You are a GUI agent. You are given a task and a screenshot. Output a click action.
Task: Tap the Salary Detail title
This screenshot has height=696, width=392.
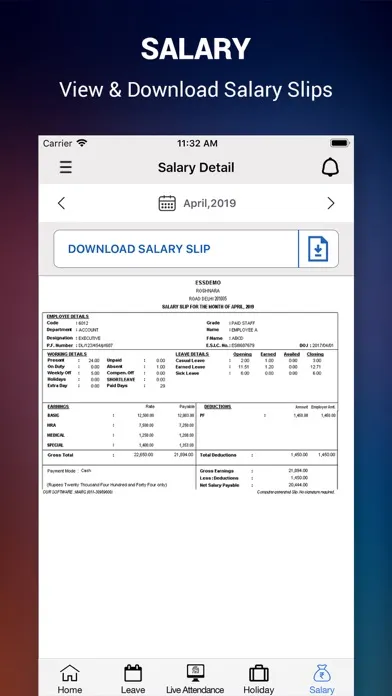click(x=196, y=167)
